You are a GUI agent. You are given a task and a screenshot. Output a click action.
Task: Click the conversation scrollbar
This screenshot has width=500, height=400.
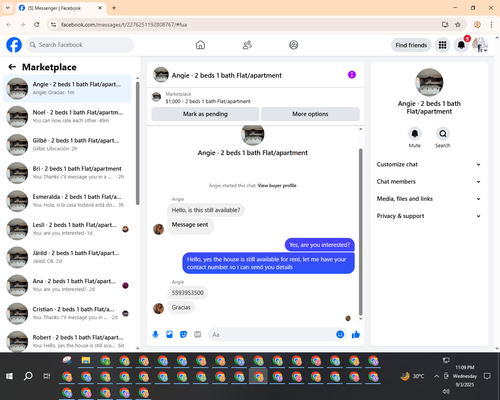(360, 232)
